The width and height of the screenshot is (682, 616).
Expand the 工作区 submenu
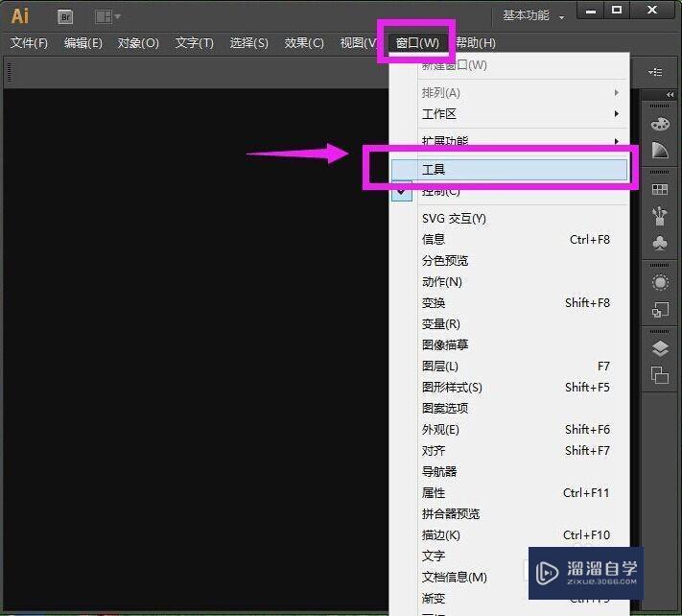pyautogui.click(x=509, y=114)
